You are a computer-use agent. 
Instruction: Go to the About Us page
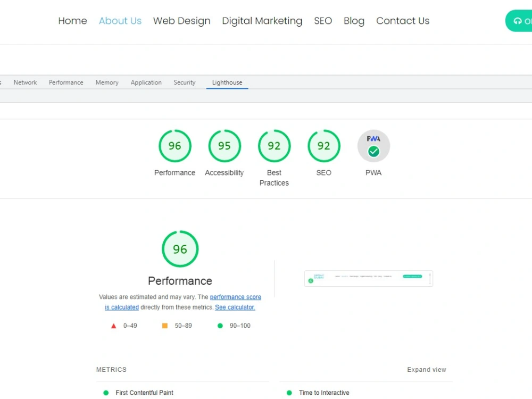(x=120, y=21)
